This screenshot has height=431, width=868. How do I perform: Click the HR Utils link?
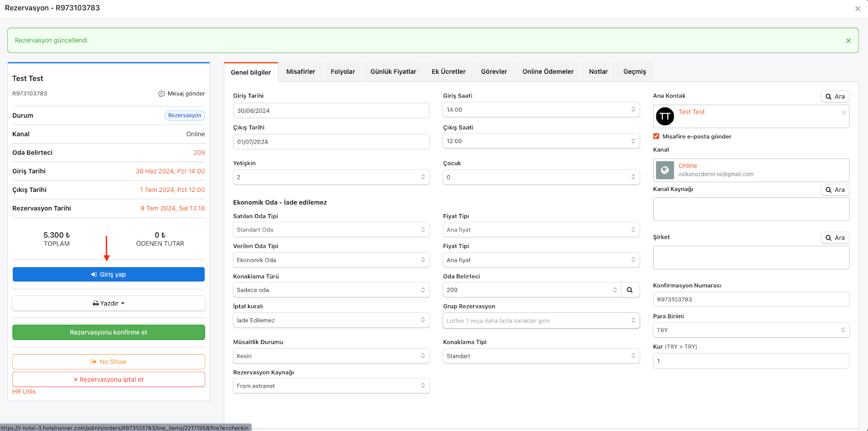(24, 392)
